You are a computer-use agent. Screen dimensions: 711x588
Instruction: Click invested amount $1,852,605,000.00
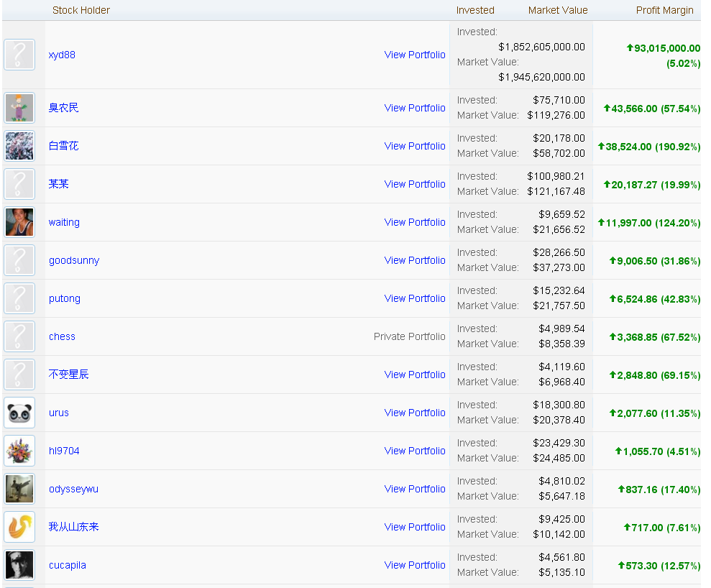coord(541,47)
